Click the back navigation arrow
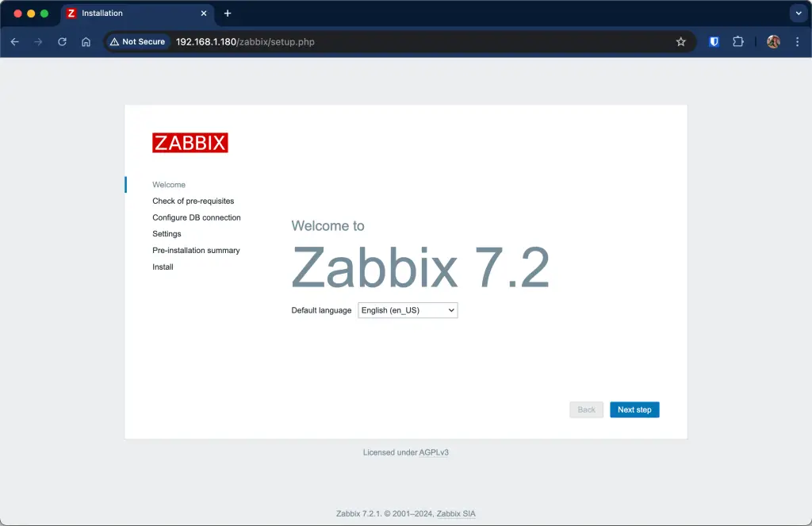Viewport: 812px width, 526px height. pos(15,41)
